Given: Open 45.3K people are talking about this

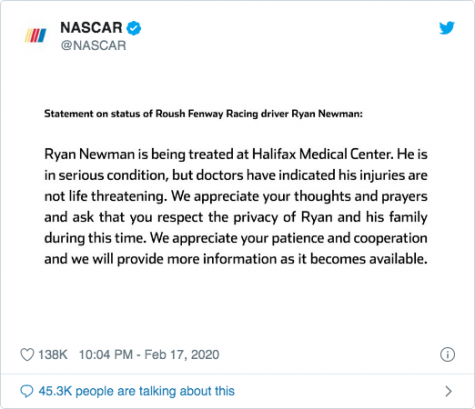Looking at the screenshot, I should [x=137, y=391].
